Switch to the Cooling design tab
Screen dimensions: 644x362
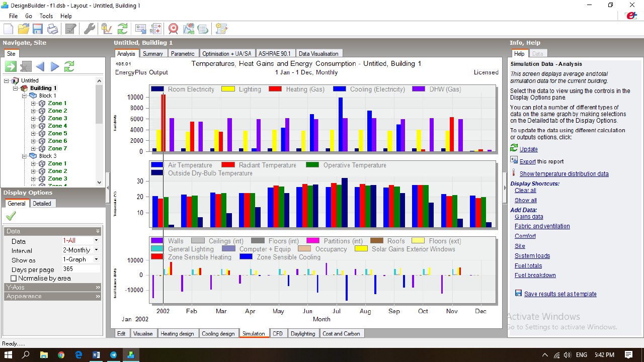tap(218, 333)
